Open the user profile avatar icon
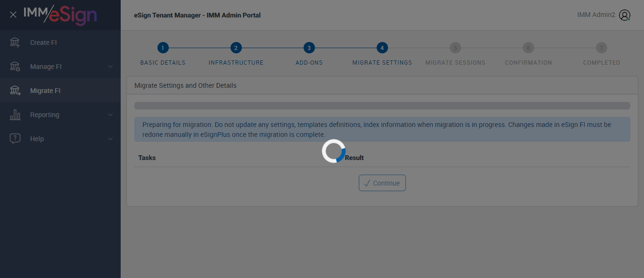 pyautogui.click(x=625, y=15)
